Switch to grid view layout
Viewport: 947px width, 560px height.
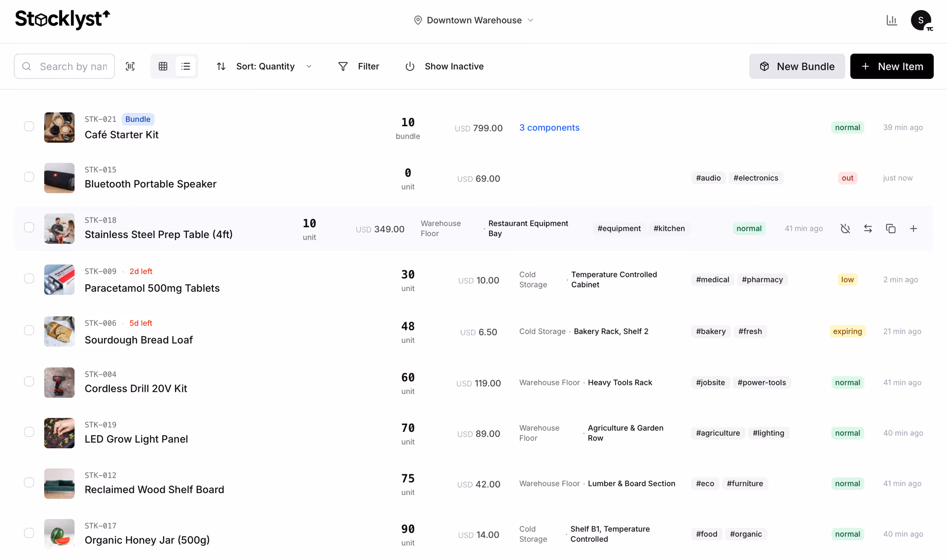[163, 66]
